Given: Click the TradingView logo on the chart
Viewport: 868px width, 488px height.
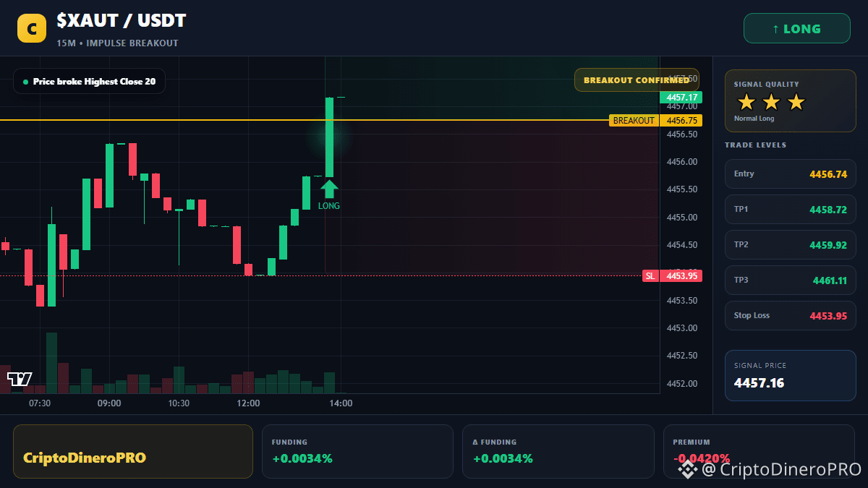Looking at the screenshot, I should tap(20, 378).
